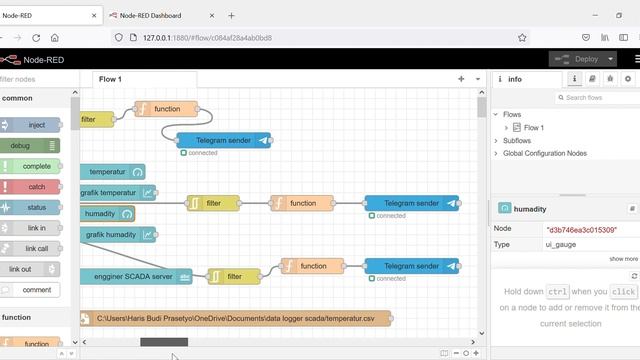The width and height of the screenshot is (640, 360).
Task: Select the link call node in palette
Action: pos(31,249)
